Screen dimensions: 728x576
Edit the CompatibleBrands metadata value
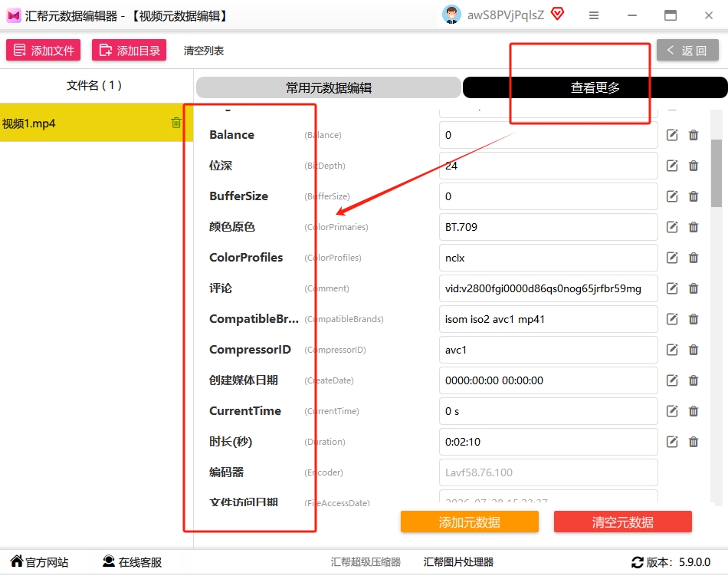pos(672,319)
